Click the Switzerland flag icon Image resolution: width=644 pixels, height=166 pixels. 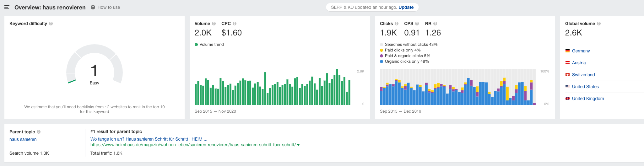pyautogui.click(x=567, y=75)
